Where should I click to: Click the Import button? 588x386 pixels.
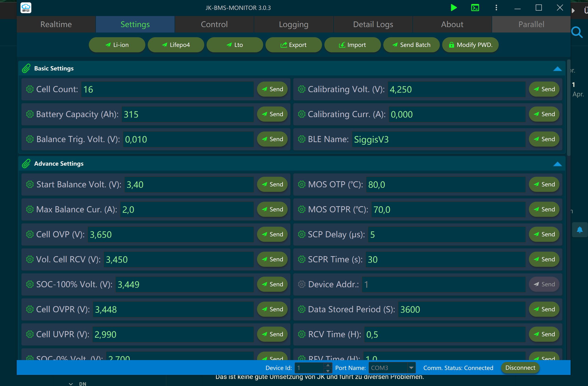click(x=352, y=45)
